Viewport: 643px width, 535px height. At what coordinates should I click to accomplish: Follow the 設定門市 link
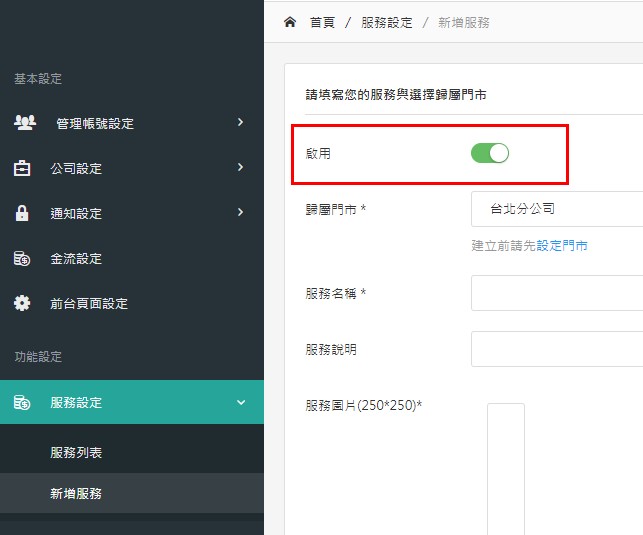click(562, 246)
